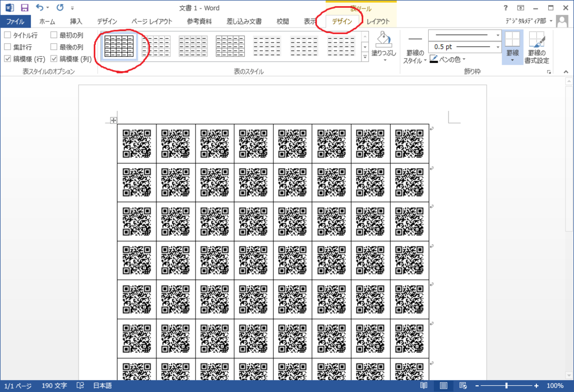
Task: Expand the 罫線のスタイル dropdown arrow
Action: point(425,61)
